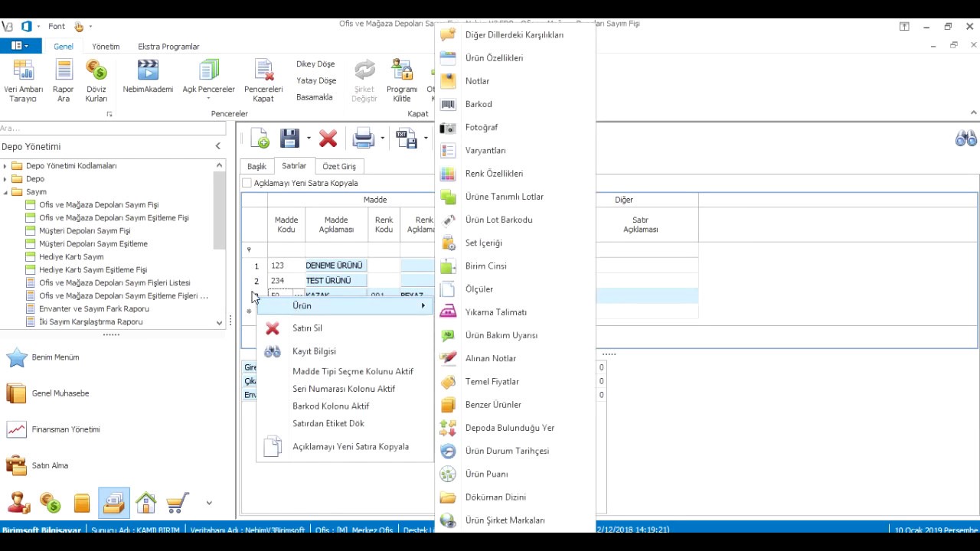Collapse the Sayım tree folder
The width and height of the screenshot is (980, 551).
tap(5, 192)
